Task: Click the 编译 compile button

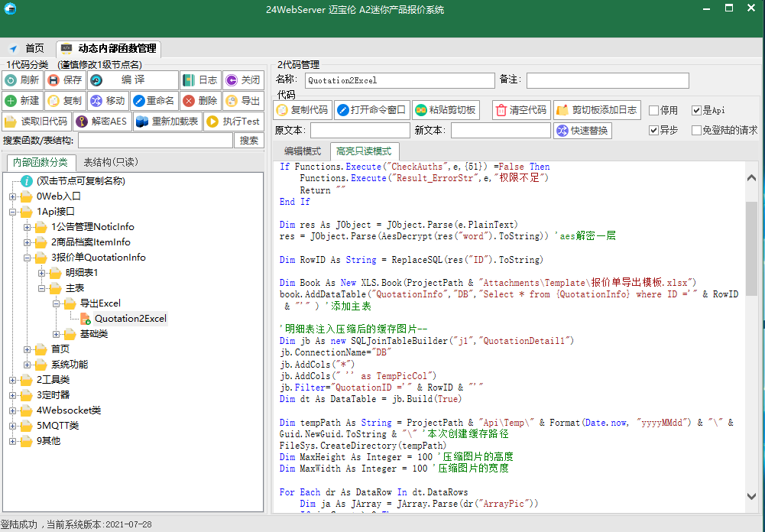Action: pyautogui.click(x=133, y=80)
